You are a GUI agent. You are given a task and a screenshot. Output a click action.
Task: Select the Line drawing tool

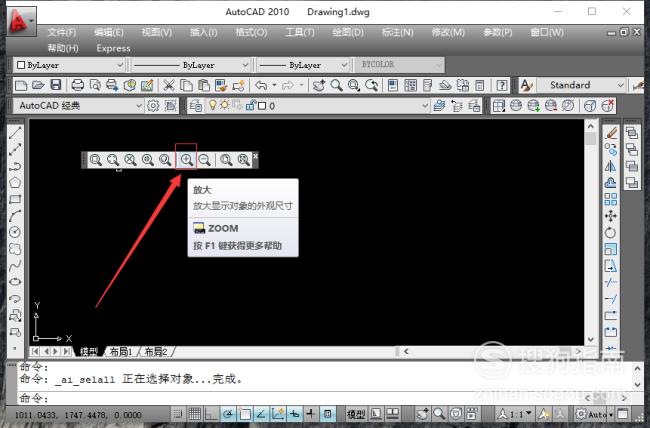(x=15, y=133)
